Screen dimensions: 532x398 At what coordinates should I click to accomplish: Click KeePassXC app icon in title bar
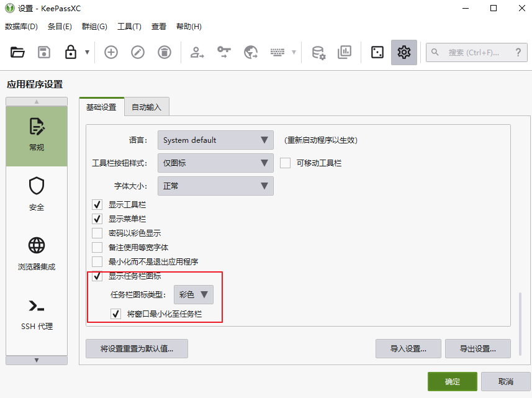(10, 8)
